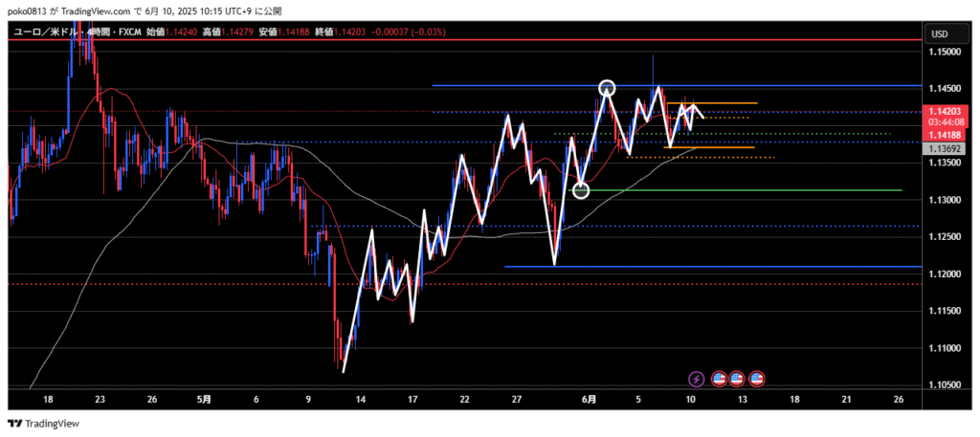Click the purple lightning event icon

[x=697, y=379]
